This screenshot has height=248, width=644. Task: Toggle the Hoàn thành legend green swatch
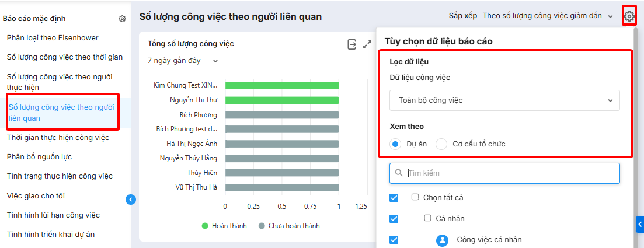click(205, 226)
